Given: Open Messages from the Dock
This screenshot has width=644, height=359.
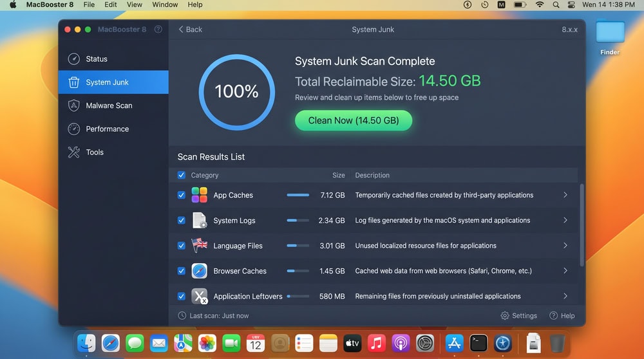Looking at the screenshot, I should (135, 343).
